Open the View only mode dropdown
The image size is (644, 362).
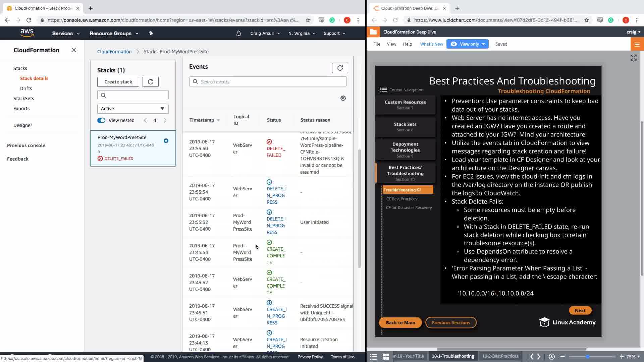[467, 44]
